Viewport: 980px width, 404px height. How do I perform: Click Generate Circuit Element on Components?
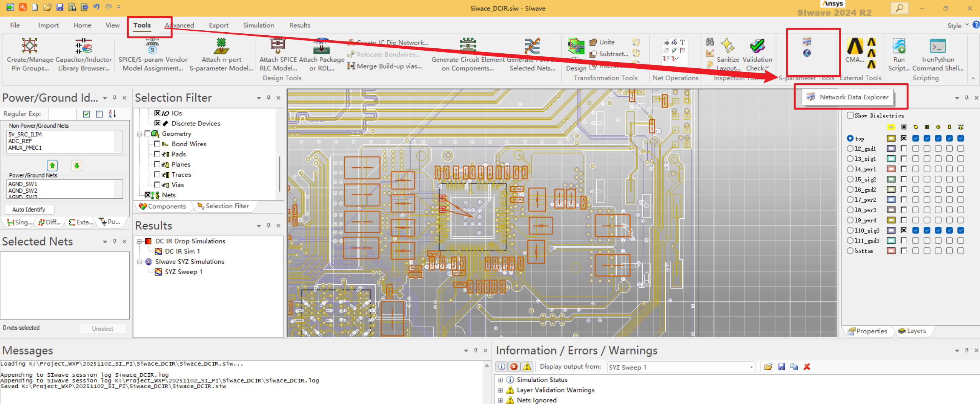tap(468, 54)
